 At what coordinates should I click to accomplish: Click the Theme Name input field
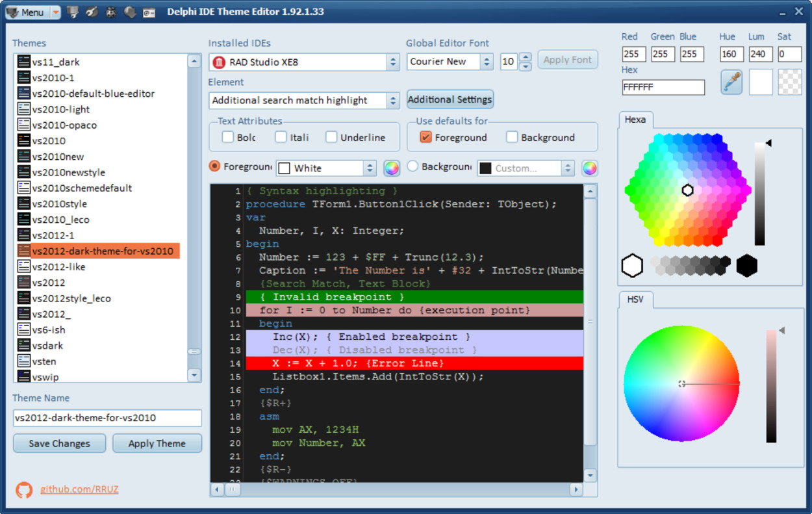click(x=107, y=418)
